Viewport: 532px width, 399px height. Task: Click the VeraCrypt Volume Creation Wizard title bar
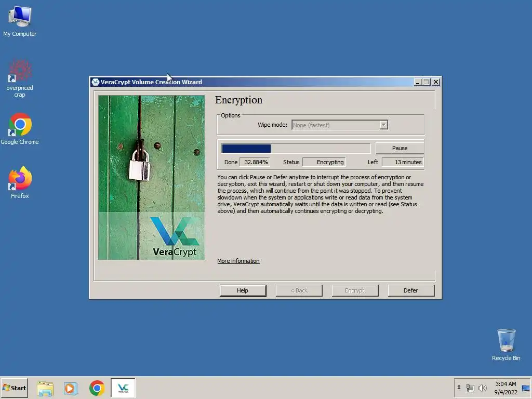(x=265, y=82)
